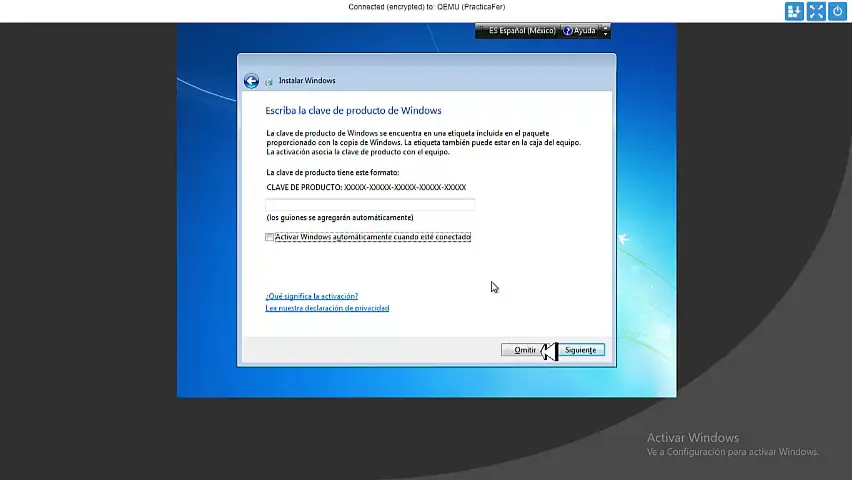
Task: Open ¿Qué significa la activación? link
Action: (x=311, y=296)
